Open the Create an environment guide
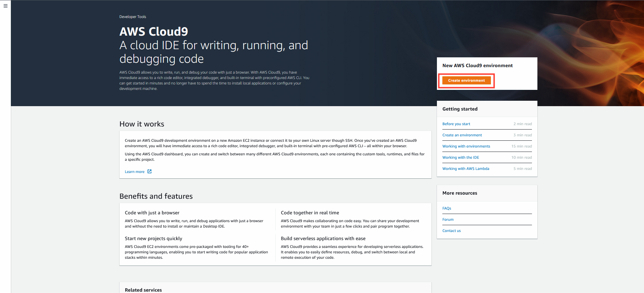This screenshot has width=644, height=293. point(462,135)
